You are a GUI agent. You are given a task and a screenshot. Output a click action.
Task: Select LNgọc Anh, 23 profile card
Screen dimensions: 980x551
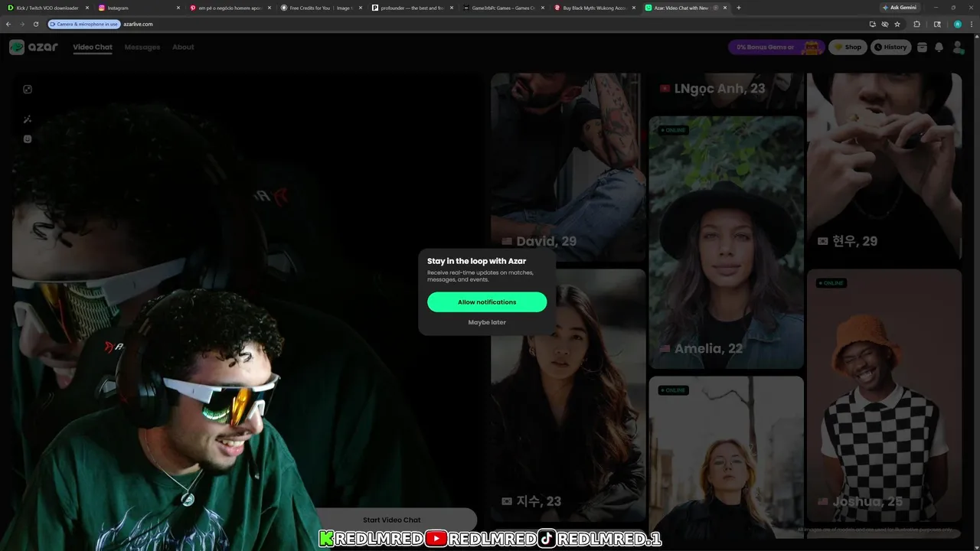(727, 91)
